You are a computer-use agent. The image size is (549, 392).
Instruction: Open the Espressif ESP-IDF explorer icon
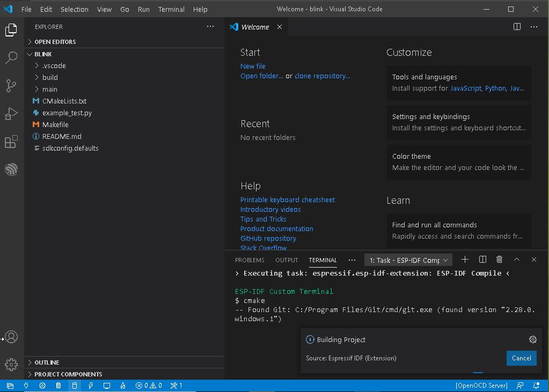pyautogui.click(x=11, y=170)
